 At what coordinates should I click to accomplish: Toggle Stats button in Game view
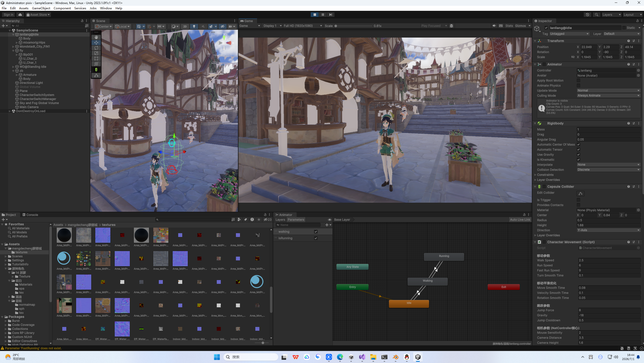(x=509, y=26)
